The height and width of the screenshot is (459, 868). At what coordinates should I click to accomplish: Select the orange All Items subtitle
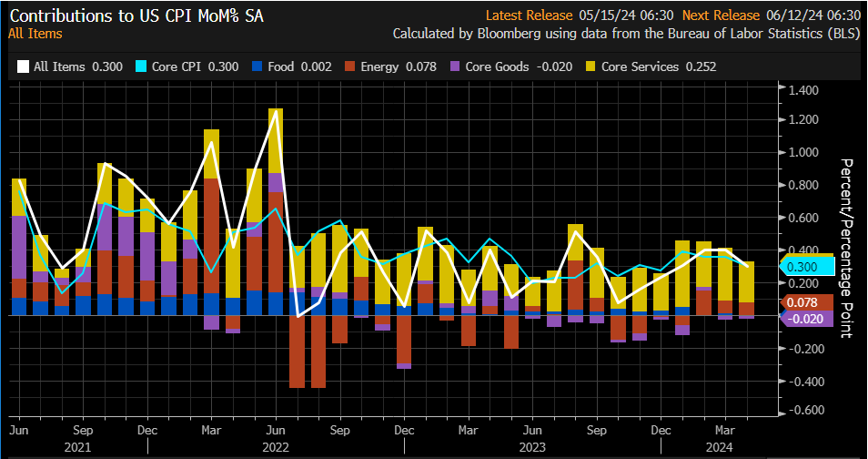[x=35, y=34]
